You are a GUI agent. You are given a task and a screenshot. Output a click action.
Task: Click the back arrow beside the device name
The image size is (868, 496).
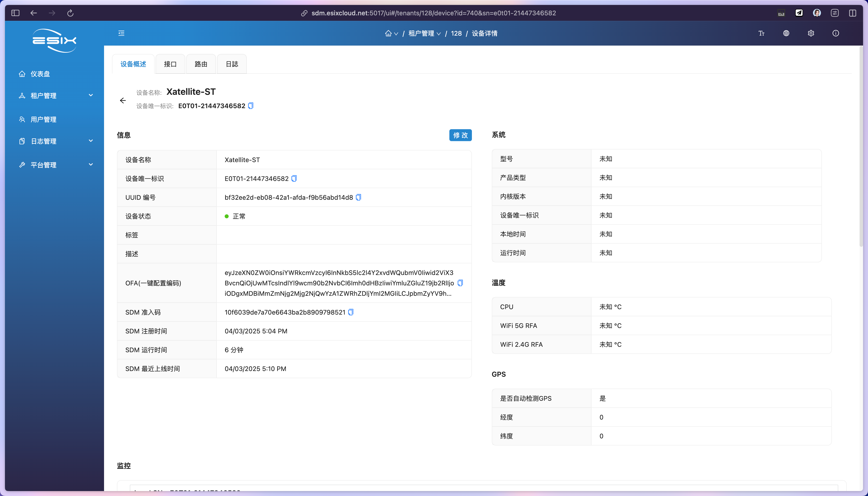pyautogui.click(x=123, y=100)
